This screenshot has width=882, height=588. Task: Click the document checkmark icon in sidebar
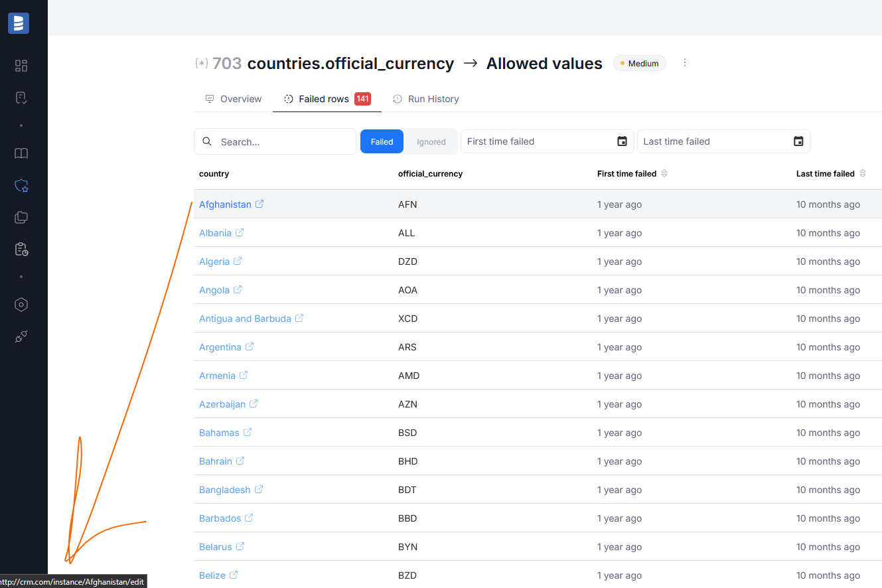(21, 98)
